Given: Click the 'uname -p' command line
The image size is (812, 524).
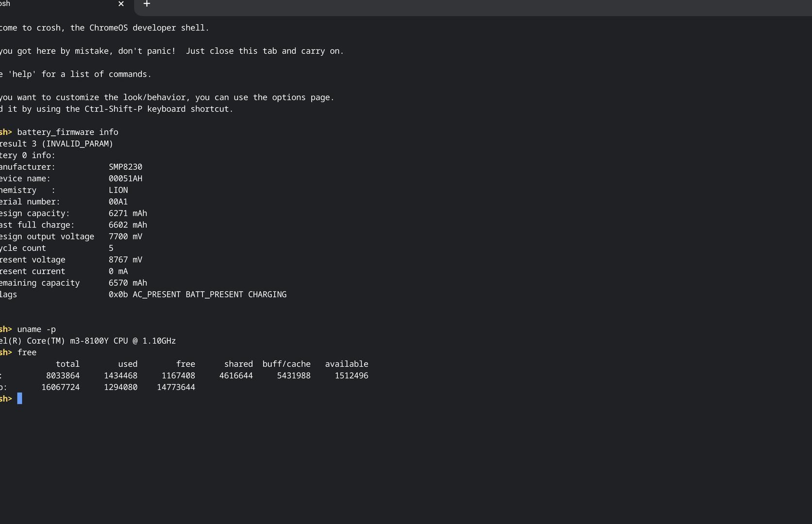Looking at the screenshot, I should point(36,329).
